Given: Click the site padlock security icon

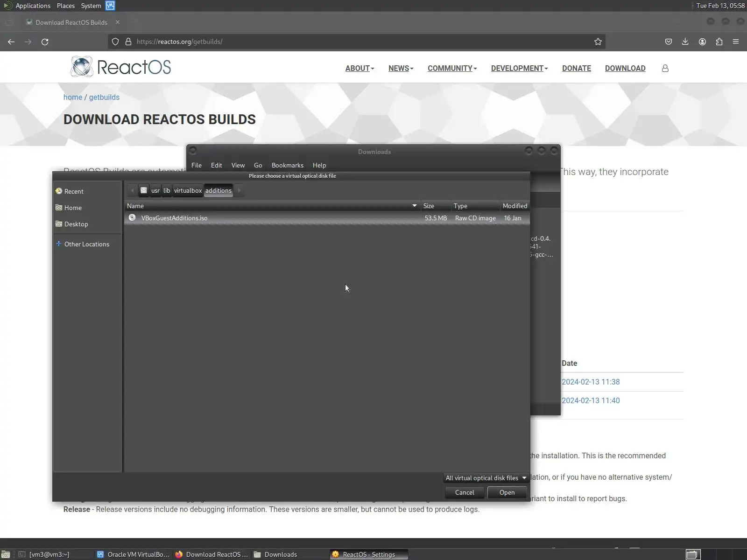Looking at the screenshot, I should click(128, 42).
